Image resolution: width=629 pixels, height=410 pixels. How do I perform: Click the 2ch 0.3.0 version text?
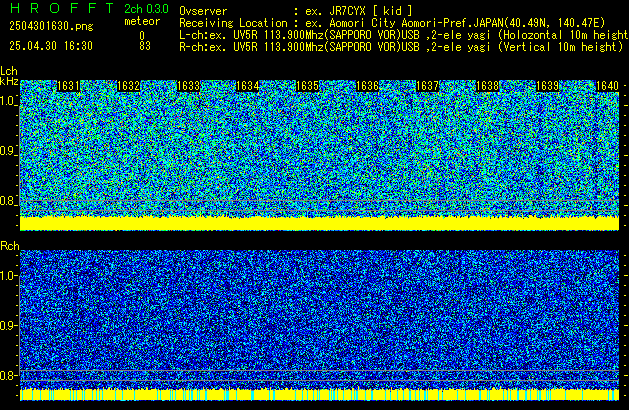tap(146, 9)
